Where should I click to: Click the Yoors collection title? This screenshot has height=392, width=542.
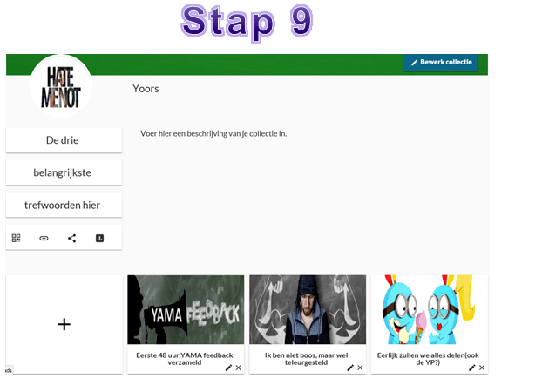tap(146, 89)
